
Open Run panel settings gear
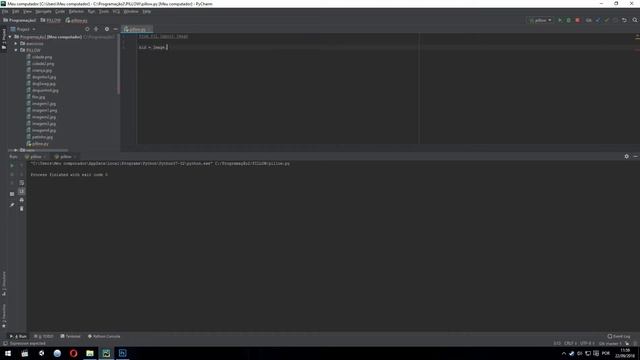coord(627,156)
